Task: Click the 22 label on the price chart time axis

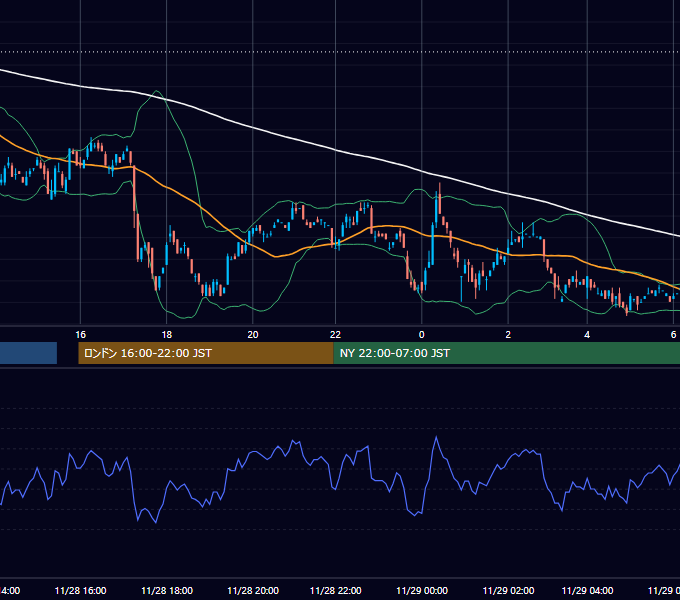Action: coord(335,335)
